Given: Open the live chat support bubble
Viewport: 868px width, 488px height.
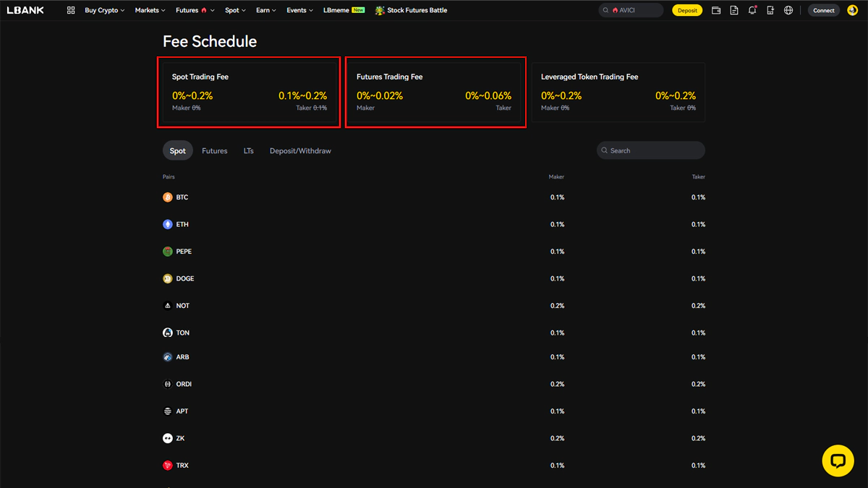Looking at the screenshot, I should pos(838,461).
